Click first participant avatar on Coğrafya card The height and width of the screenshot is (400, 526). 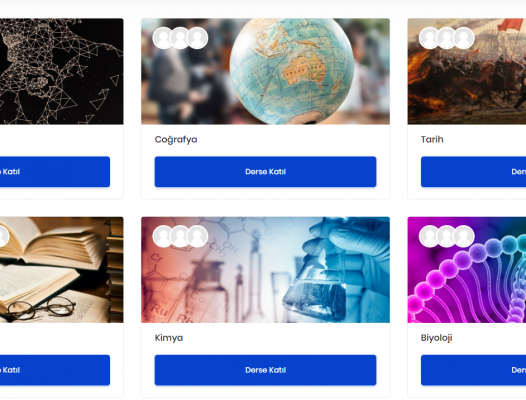163,38
